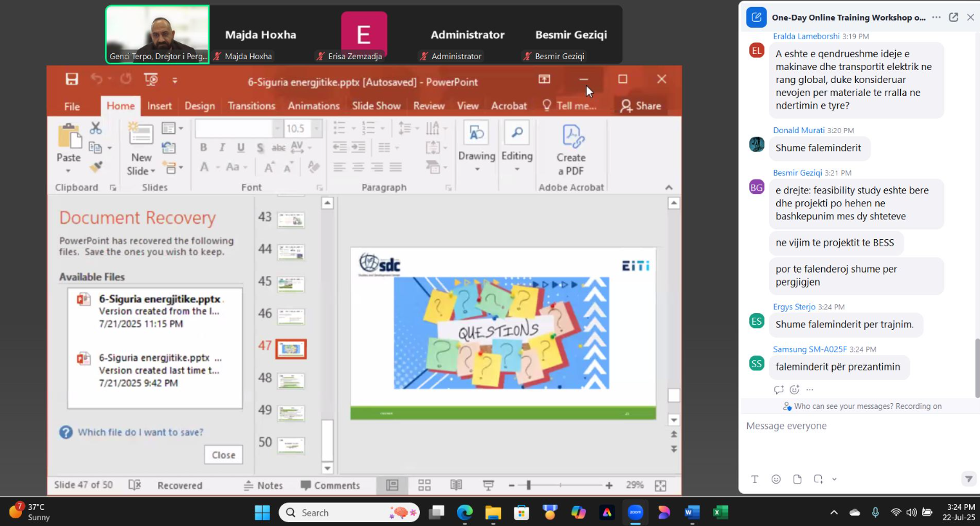Click the Fit slide to window icon
This screenshot has width=980, height=526.
[x=660, y=485]
